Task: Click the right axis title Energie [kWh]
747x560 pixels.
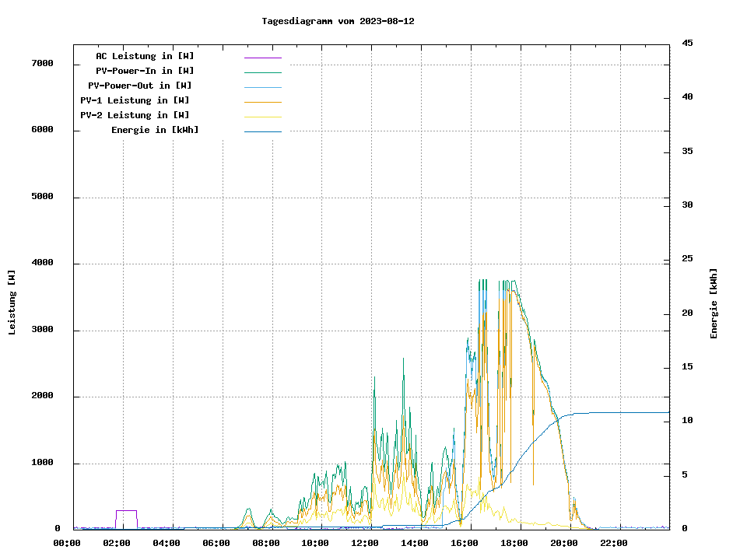Action: [x=714, y=303]
